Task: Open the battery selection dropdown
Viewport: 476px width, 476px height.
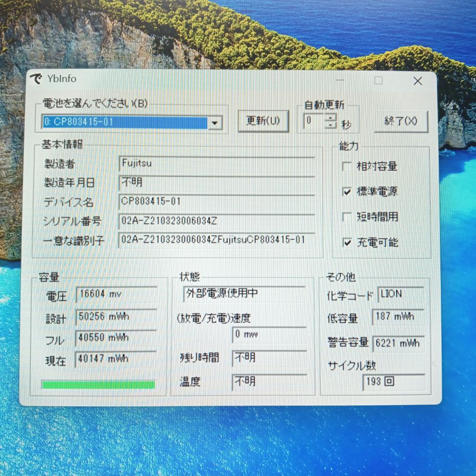Action: [x=215, y=123]
